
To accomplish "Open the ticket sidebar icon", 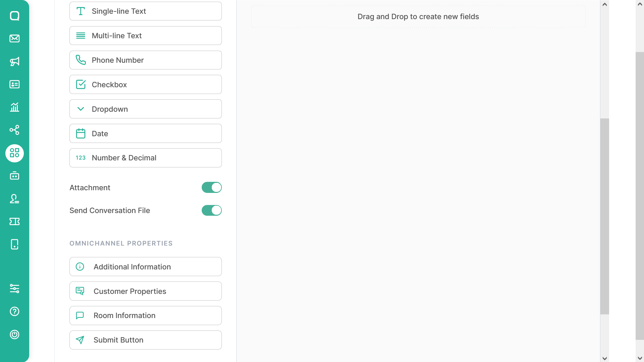I will point(14,221).
